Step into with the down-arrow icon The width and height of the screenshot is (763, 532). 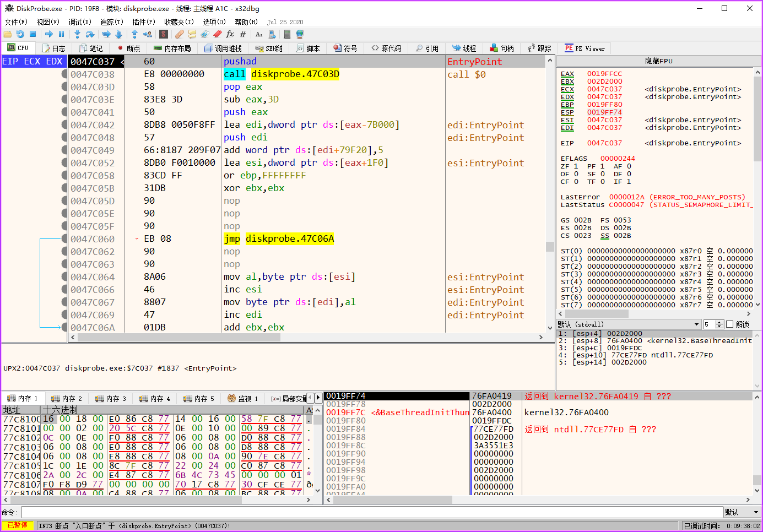click(78, 34)
